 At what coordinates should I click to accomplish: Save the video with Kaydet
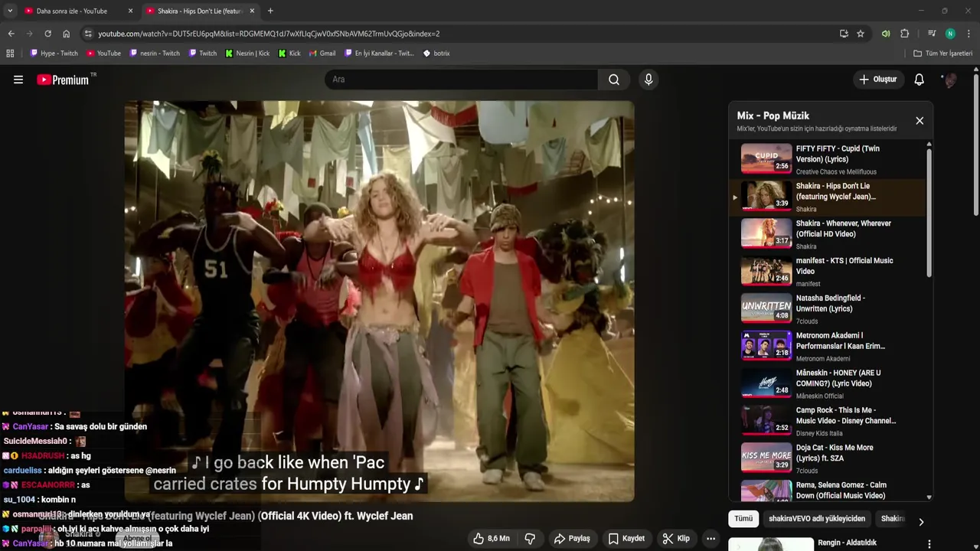626,539
